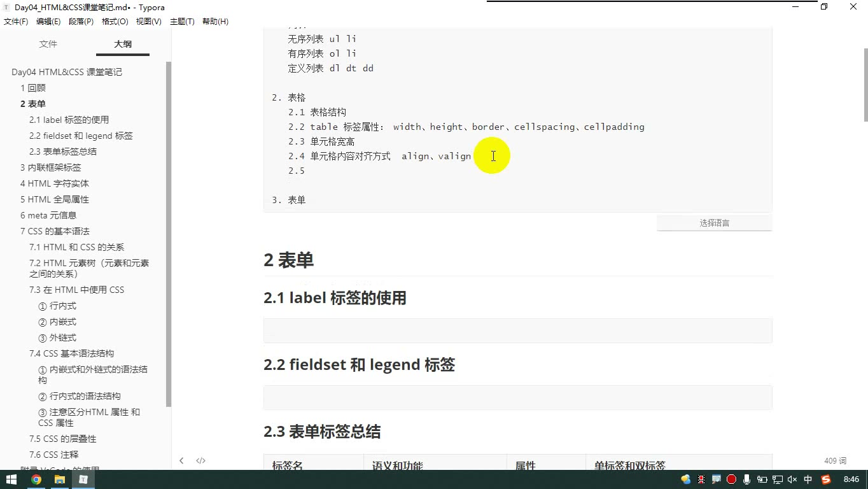Go to ② 内嵌式 outline item
Viewport: 868px width, 489px height.
click(57, 322)
